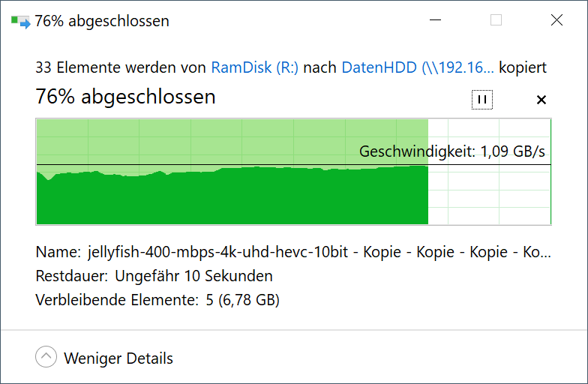Click the 33 Elemente werden von text

pos(121,67)
